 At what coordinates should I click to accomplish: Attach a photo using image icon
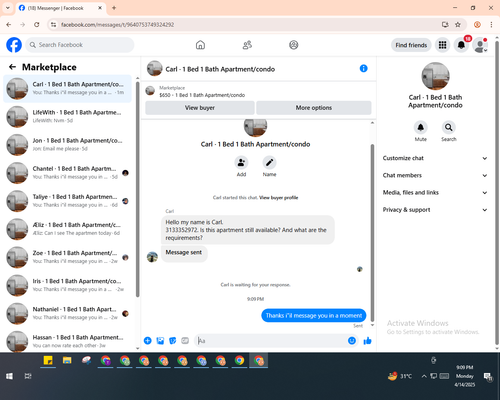click(x=160, y=341)
